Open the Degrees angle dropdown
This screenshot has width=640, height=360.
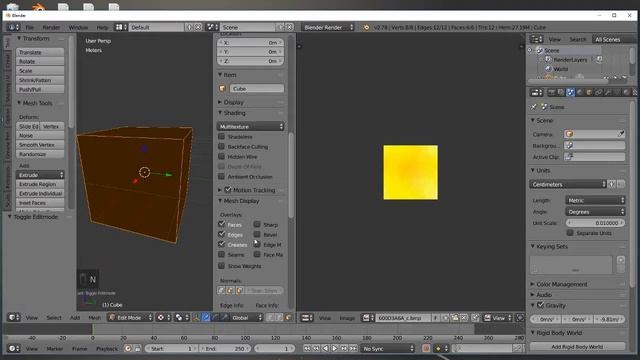[x=595, y=211]
